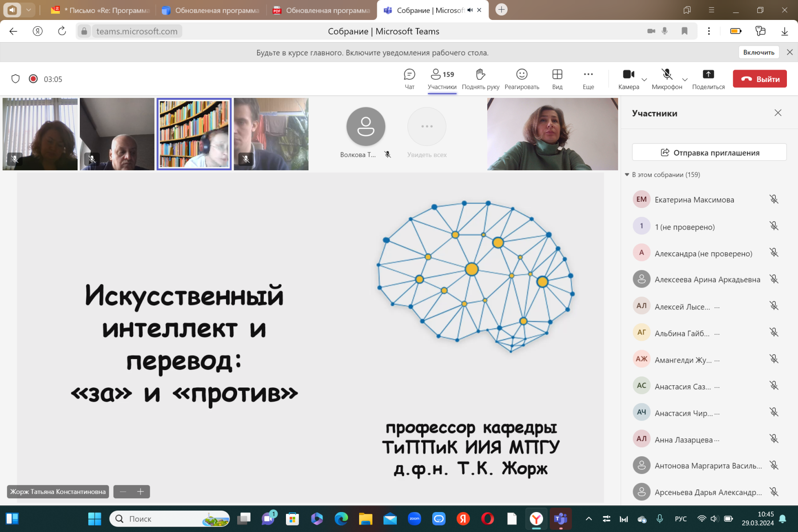This screenshot has width=798, height=532.
Task: Leave the meeting with Выйти button
Action: (x=760, y=79)
